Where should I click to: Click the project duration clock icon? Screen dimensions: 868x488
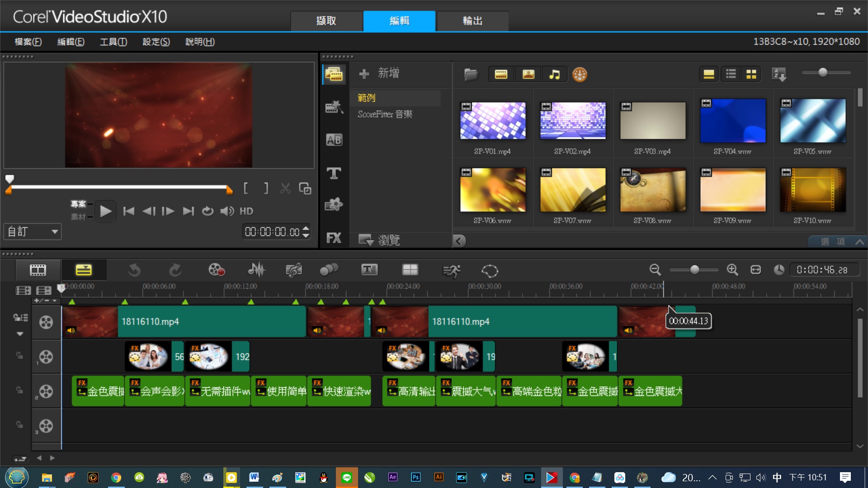point(779,270)
